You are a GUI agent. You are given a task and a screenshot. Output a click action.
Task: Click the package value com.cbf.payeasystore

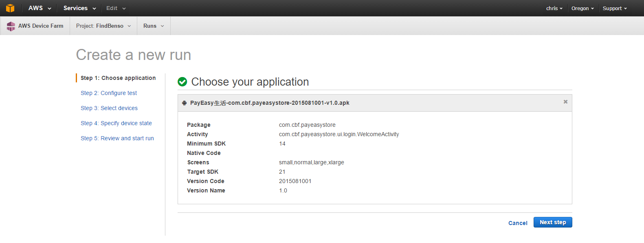pos(307,125)
